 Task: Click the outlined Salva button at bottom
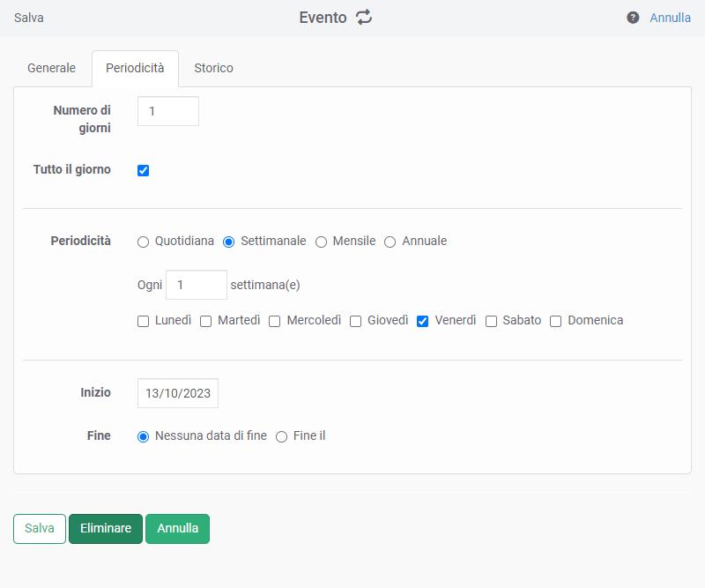click(x=40, y=529)
